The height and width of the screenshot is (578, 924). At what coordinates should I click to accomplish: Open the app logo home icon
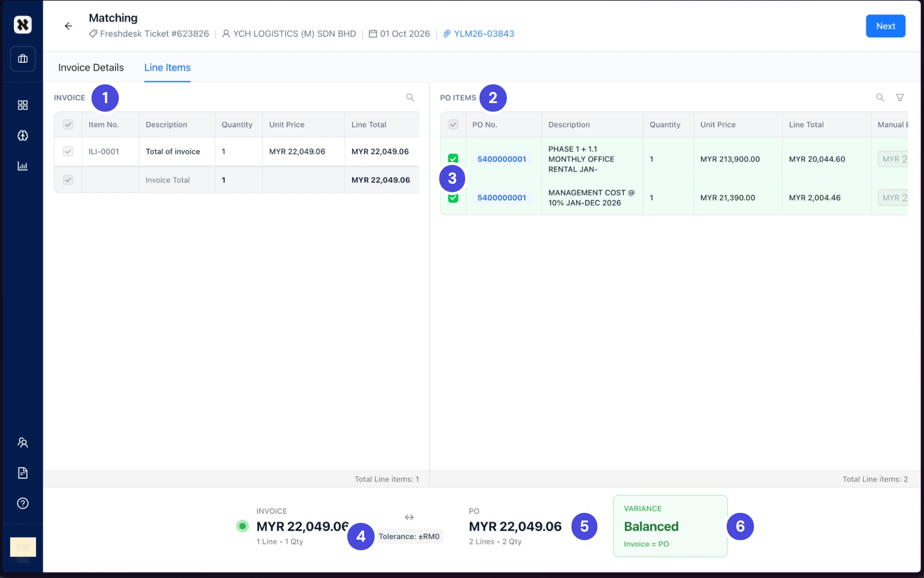point(23,24)
